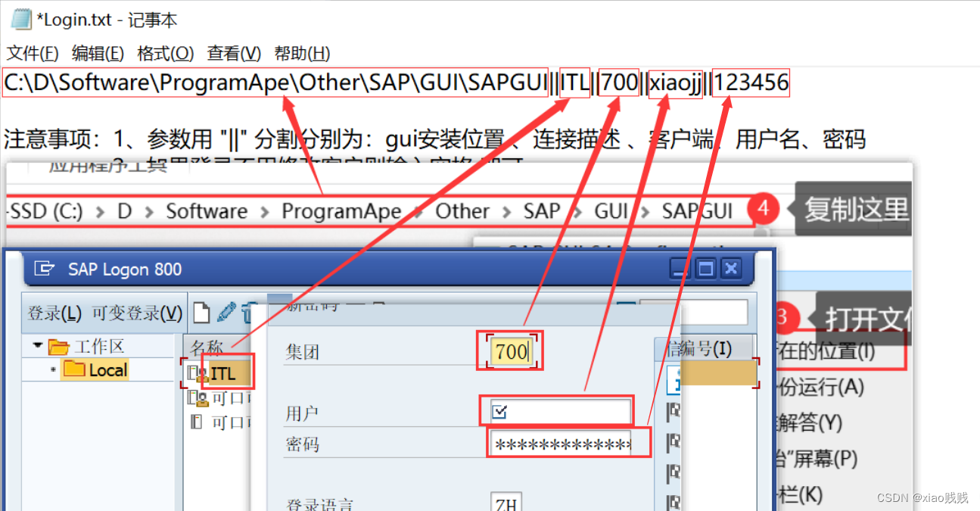Expand the chevron after Other breadcrumb

click(506, 211)
